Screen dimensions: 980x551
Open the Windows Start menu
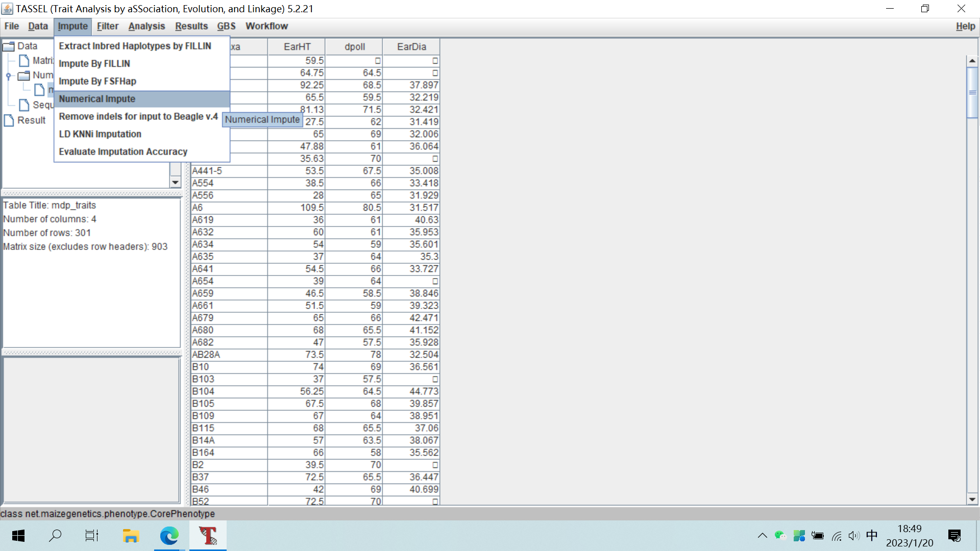point(18,536)
